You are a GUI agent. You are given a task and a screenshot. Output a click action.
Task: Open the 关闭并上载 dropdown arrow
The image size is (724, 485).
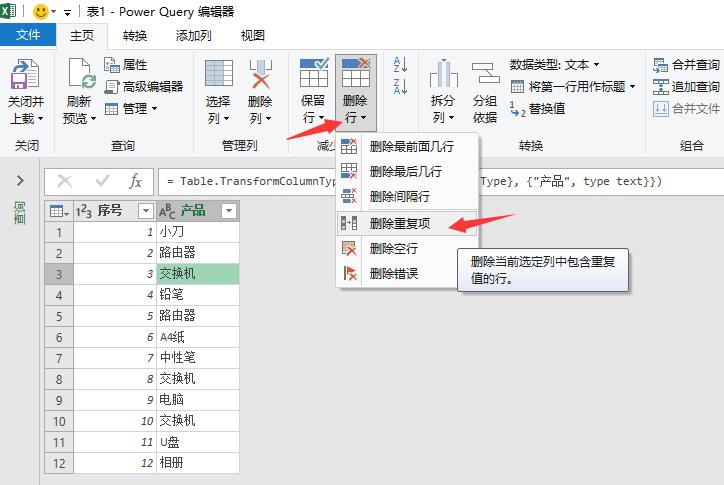coord(40,119)
